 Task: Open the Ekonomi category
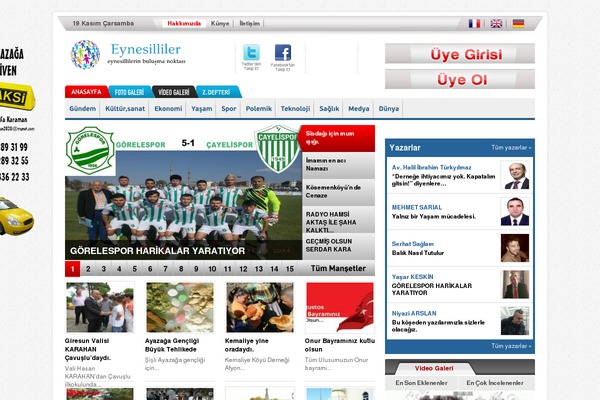pos(168,108)
